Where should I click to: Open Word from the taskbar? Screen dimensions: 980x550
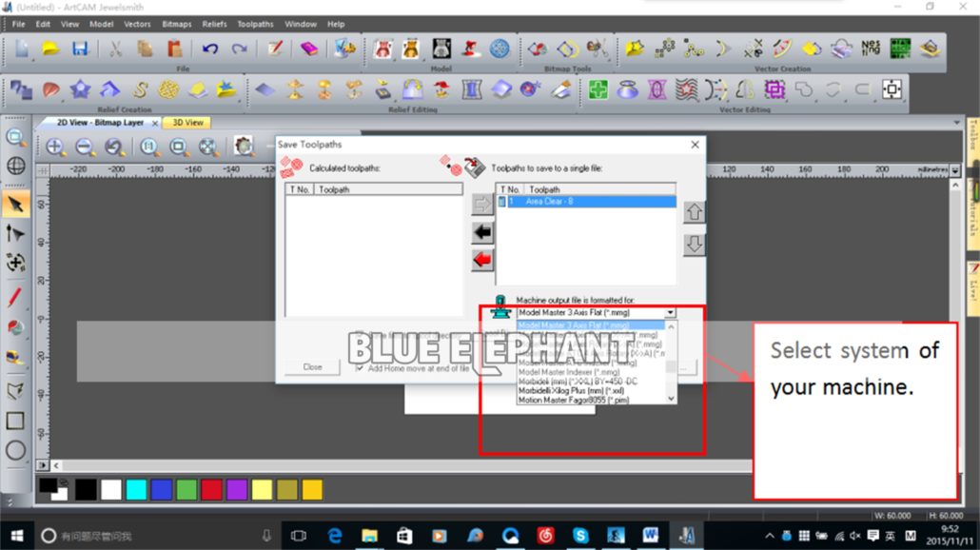point(651,536)
